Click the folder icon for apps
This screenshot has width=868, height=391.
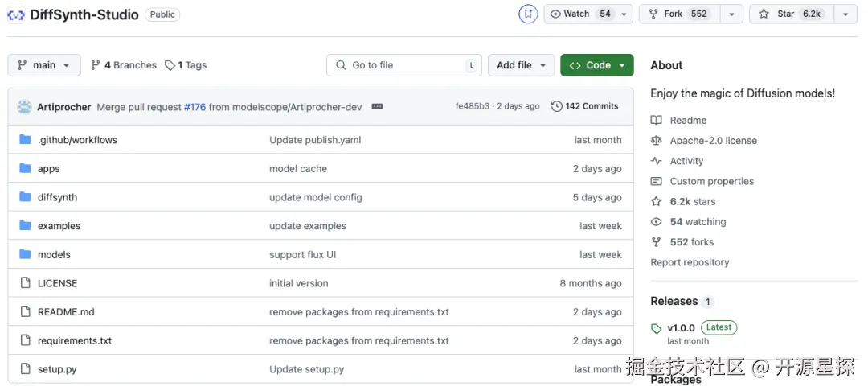click(25, 168)
